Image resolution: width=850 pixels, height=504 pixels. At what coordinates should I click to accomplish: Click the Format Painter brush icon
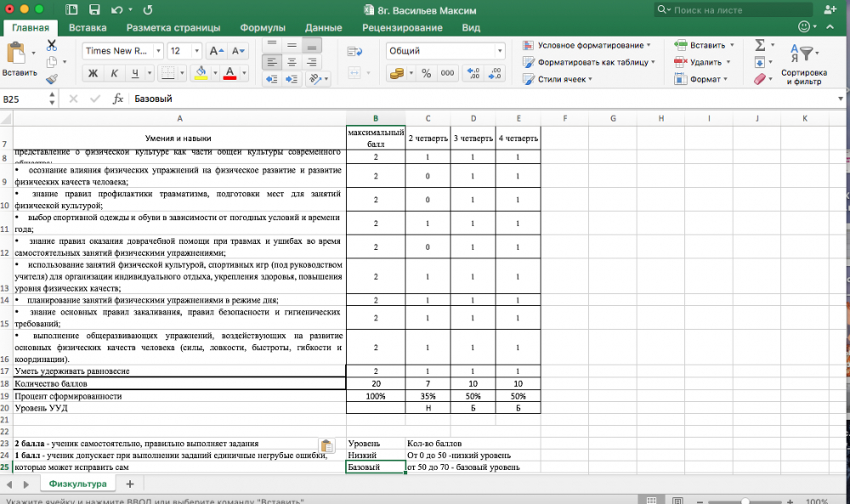(x=52, y=79)
